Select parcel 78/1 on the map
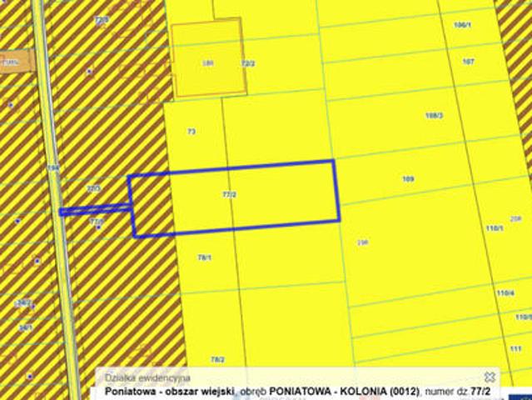Screen dimensions: 532x400 tap(205, 257)
